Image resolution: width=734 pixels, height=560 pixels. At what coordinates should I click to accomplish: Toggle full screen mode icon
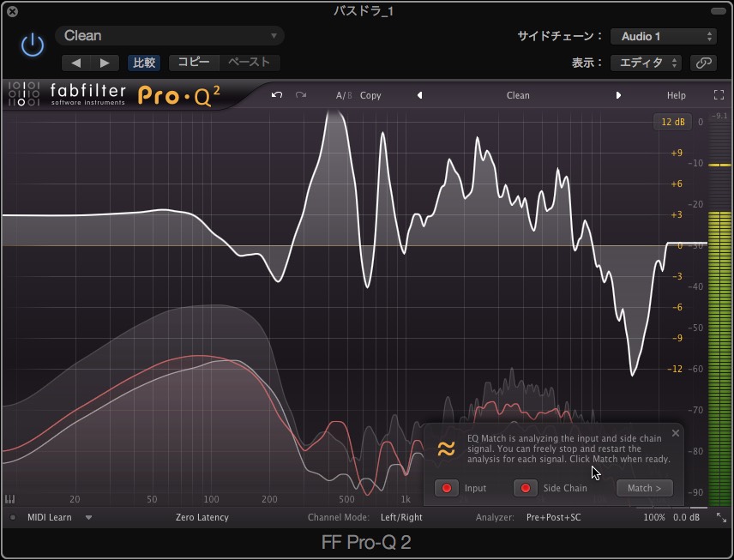pyautogui.click(x=719, y=95)
